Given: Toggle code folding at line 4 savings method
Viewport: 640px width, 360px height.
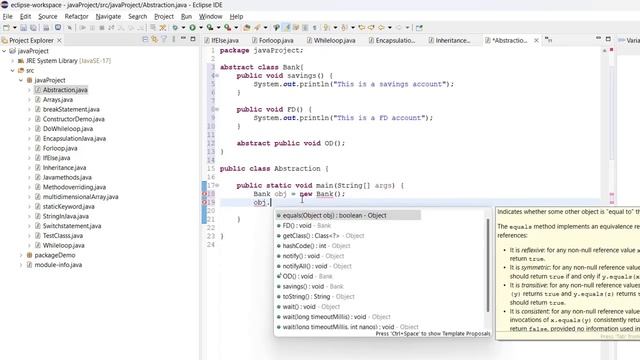Looking at the screenshot, I should [217, 76].
